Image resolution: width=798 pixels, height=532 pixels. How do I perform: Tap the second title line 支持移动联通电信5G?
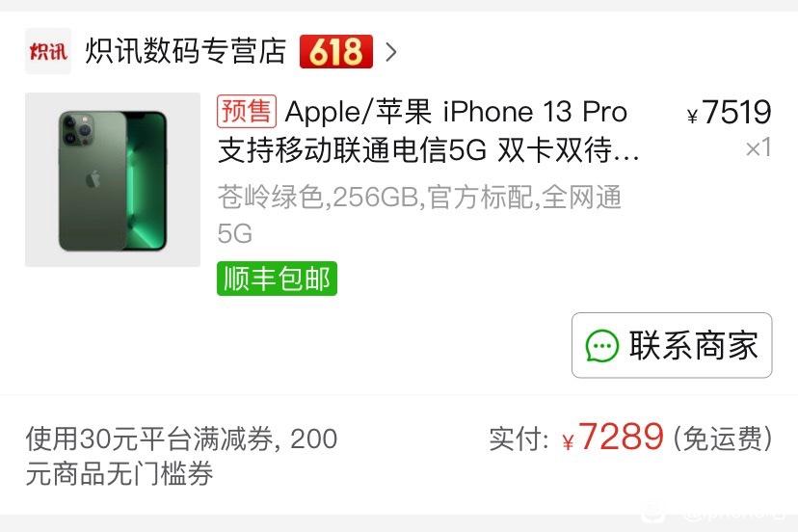[x=352, y=150]
